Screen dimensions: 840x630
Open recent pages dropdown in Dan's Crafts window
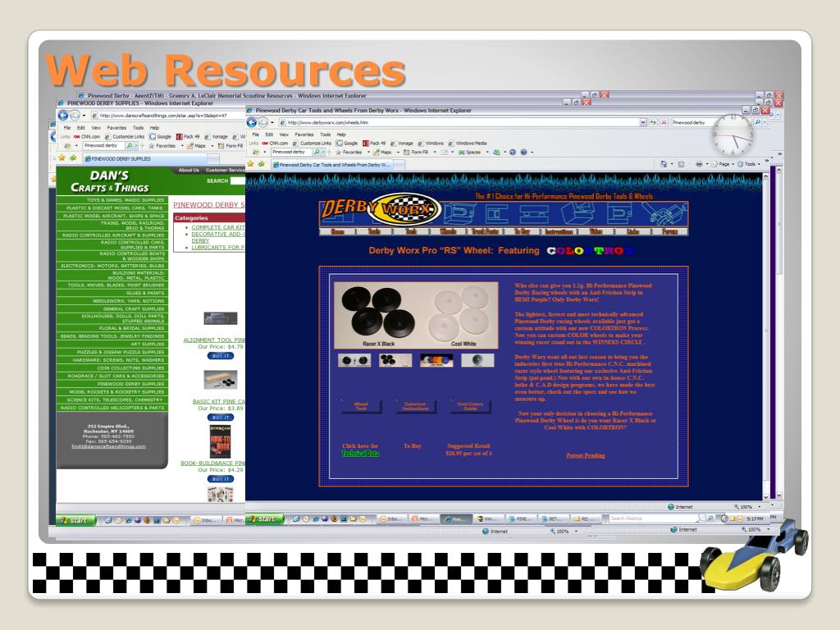84,115
